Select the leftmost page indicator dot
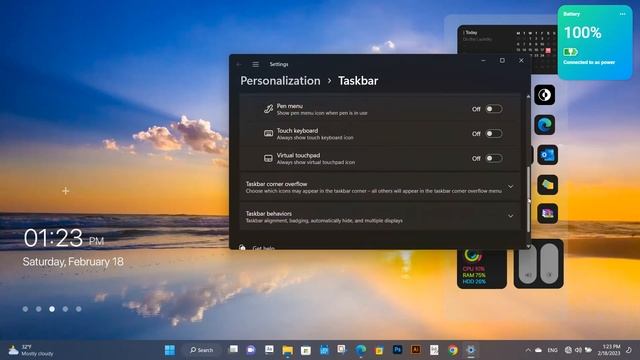640x360 pixels. click(x=25, y=309)
